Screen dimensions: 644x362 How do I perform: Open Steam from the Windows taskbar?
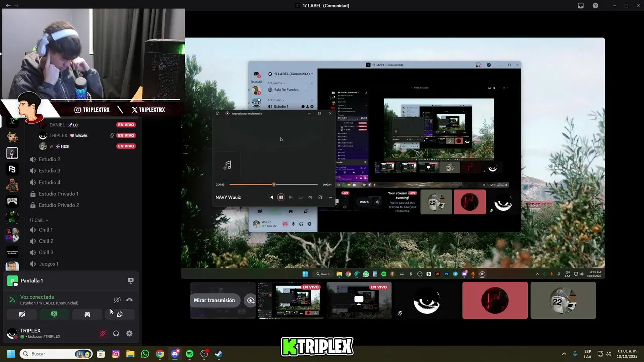click(219, 354)
